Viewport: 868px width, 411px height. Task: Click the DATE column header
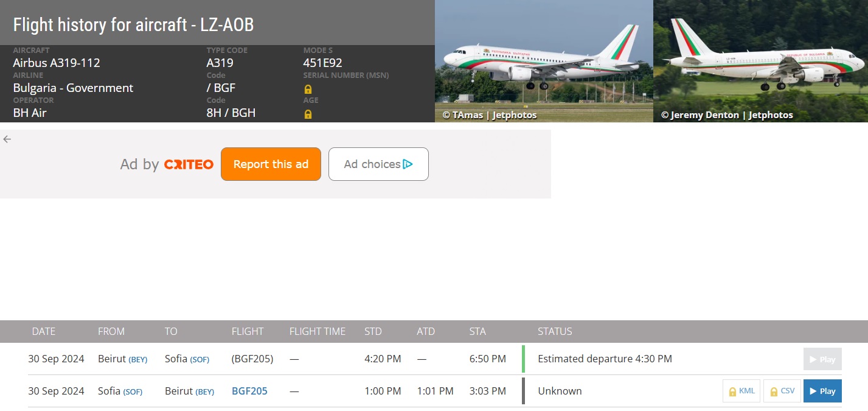(x=44, y=331)
